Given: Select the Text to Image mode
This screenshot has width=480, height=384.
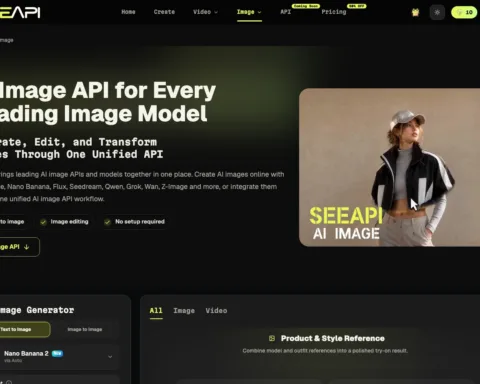Looking at the screenshot, I should (24, 330).
